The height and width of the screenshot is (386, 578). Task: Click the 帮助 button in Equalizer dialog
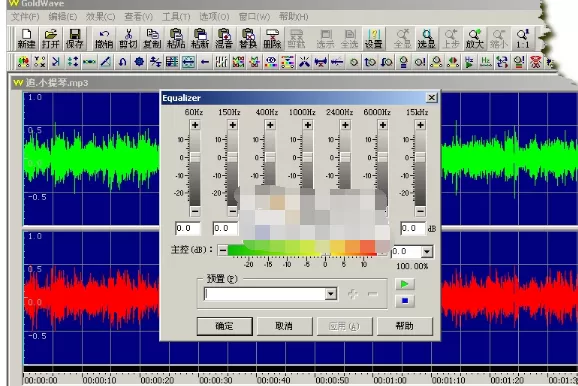click(x=404, y=326)
